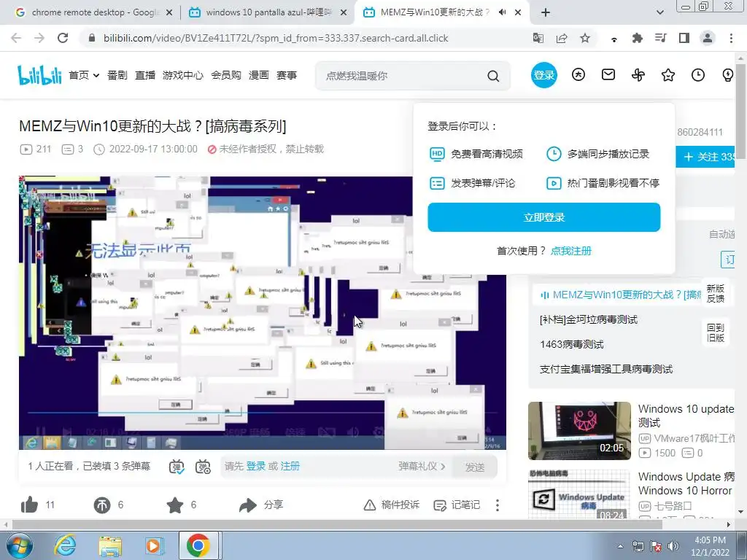The width and height of the screenshot is (747, 560).
Task: Open the 大会员 icon in header
Action: [x=578, y=75]
